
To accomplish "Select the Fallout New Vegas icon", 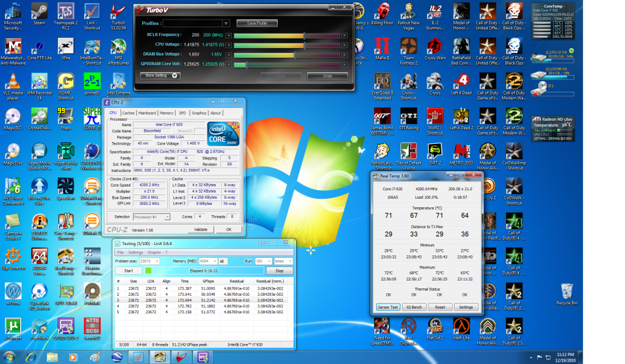I will pyautogui.click(x=408, y=16).
